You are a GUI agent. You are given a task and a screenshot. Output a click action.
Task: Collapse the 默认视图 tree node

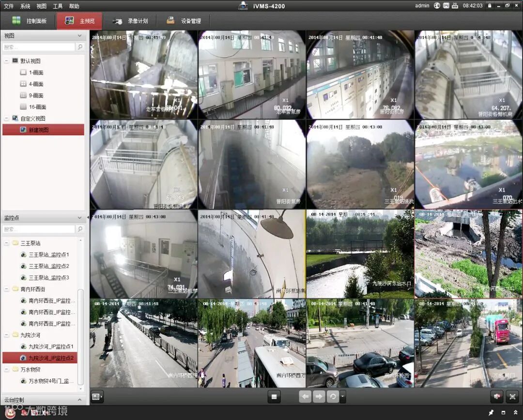(x=6, y=61)
